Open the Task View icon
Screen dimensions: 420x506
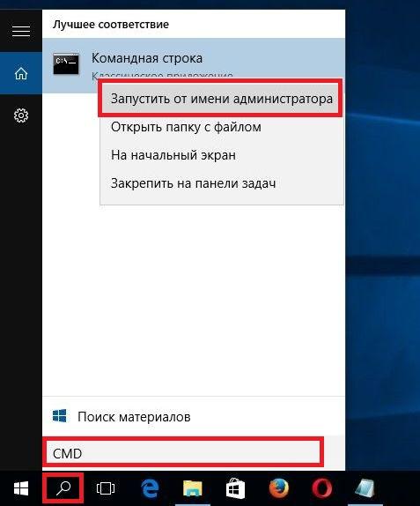[106, 488]
